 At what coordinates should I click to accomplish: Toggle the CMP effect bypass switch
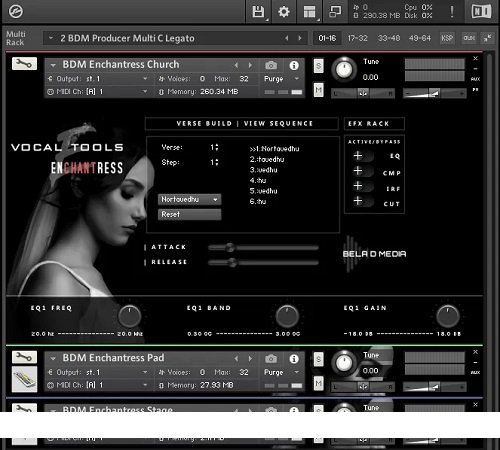pyautogui.click(x=362, y=171)
